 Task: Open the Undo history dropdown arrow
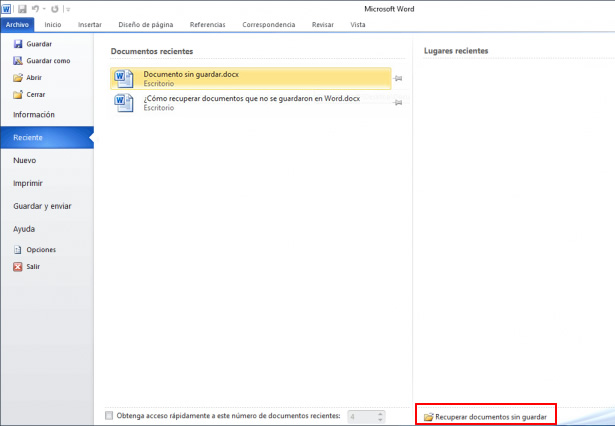44,9
